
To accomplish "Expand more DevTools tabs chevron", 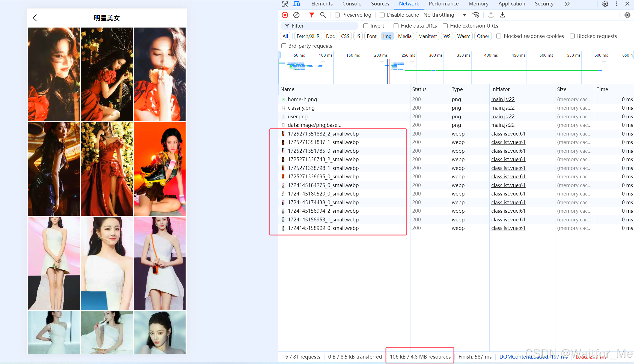I will 567,4.
